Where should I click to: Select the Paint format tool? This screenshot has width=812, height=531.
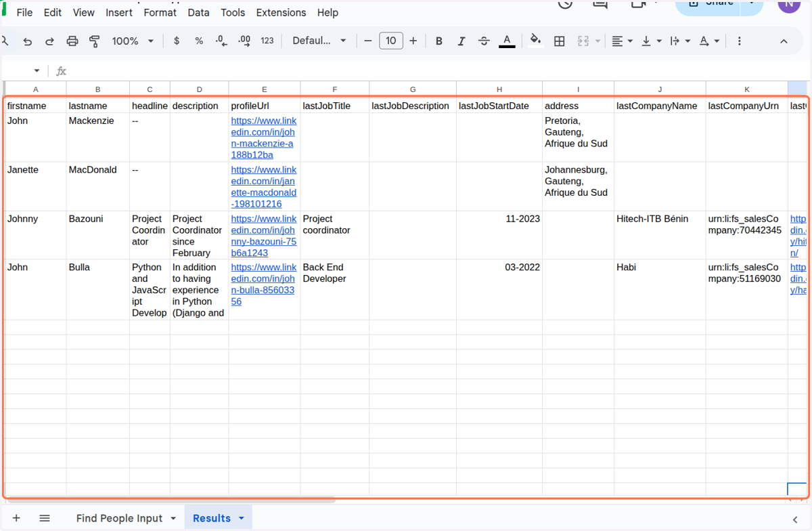point(95,41)
